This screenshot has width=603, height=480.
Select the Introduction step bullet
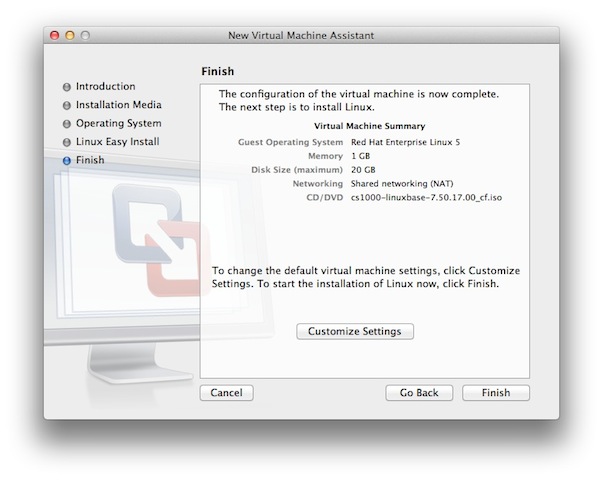click(67, 87)
